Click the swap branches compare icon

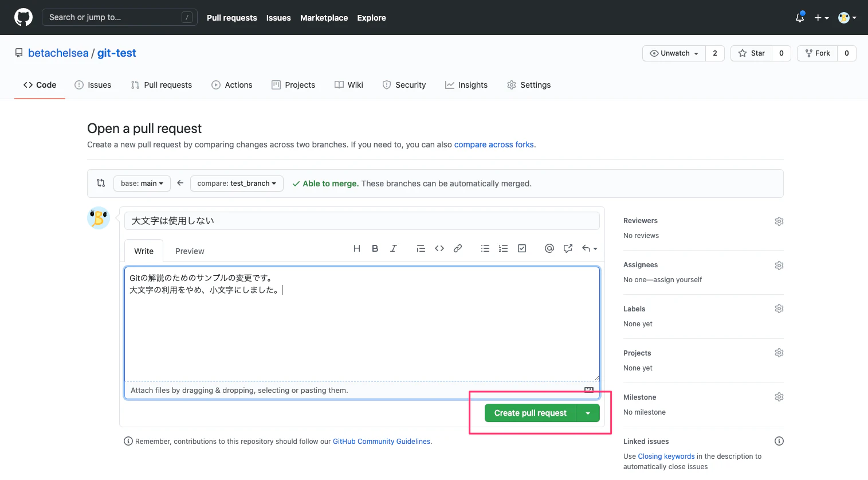(101, 184)
